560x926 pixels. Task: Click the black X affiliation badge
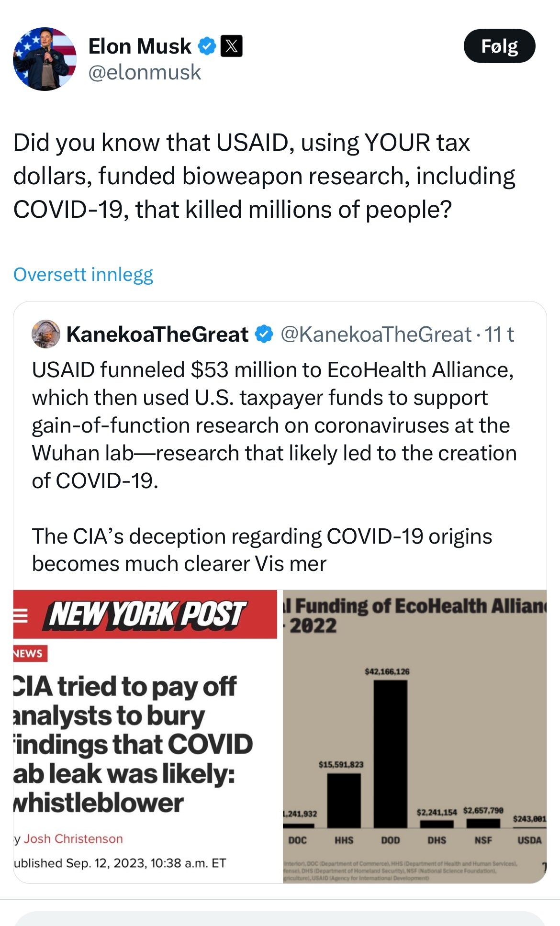click(x=231, y=46)
